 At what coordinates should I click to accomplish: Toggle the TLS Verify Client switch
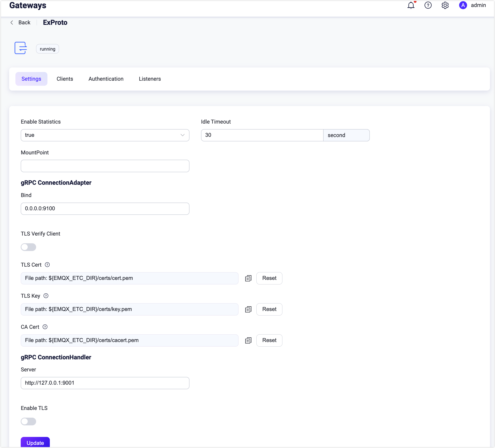point(28,247)
